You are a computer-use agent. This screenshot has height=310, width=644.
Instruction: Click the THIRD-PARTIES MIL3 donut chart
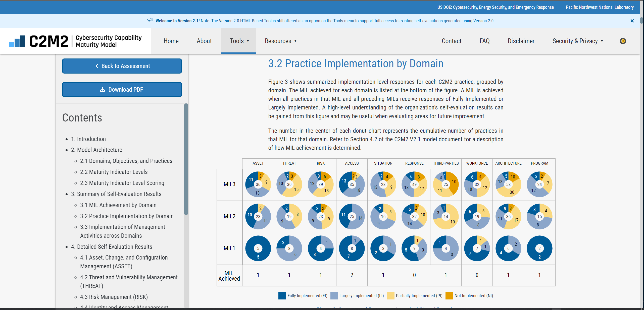coord(446,184)
